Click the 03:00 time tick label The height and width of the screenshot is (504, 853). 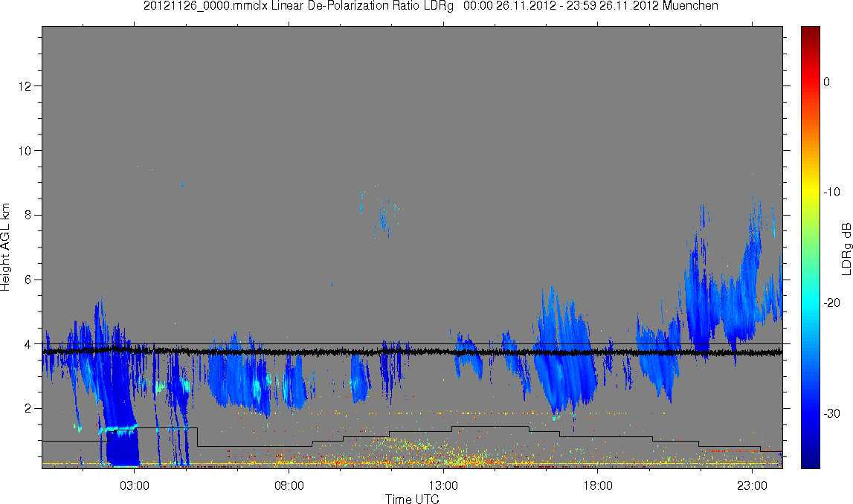[x=135, y=485]
